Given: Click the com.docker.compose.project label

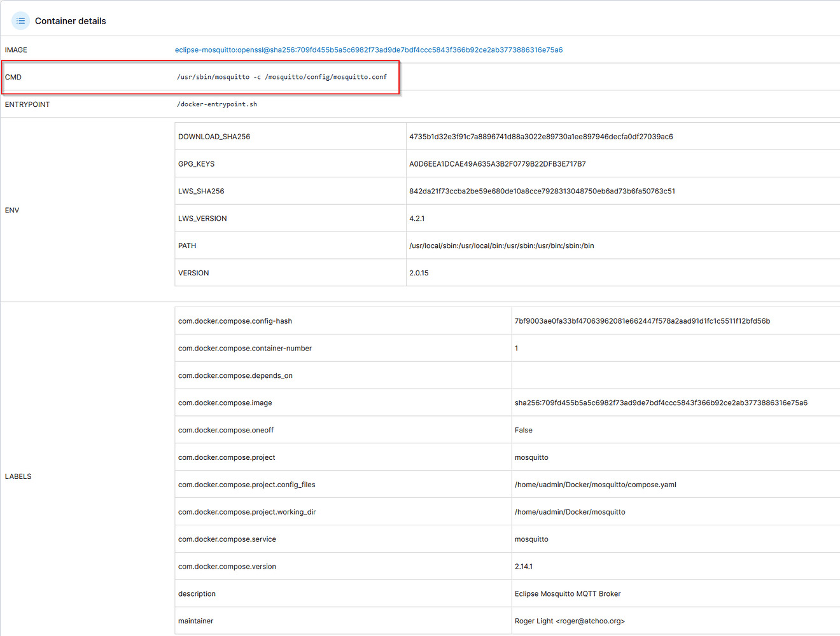Looking at the screenshot, I should (x=227, y=458).
